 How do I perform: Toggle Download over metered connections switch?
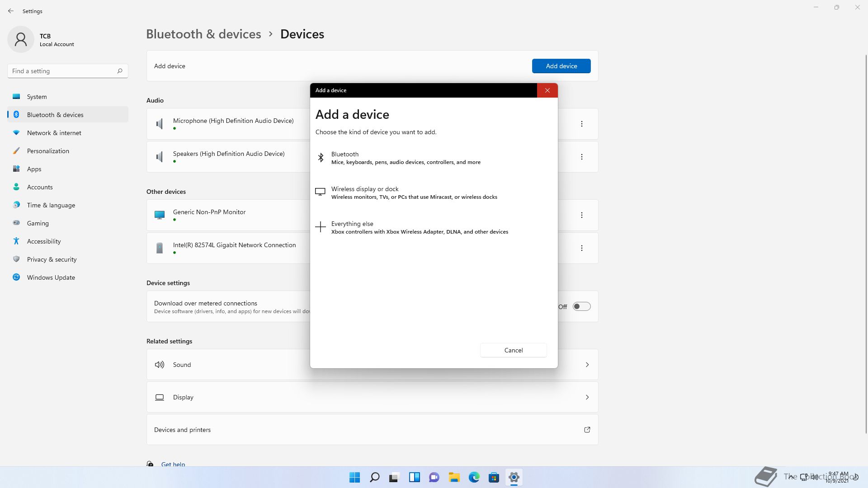581,306
